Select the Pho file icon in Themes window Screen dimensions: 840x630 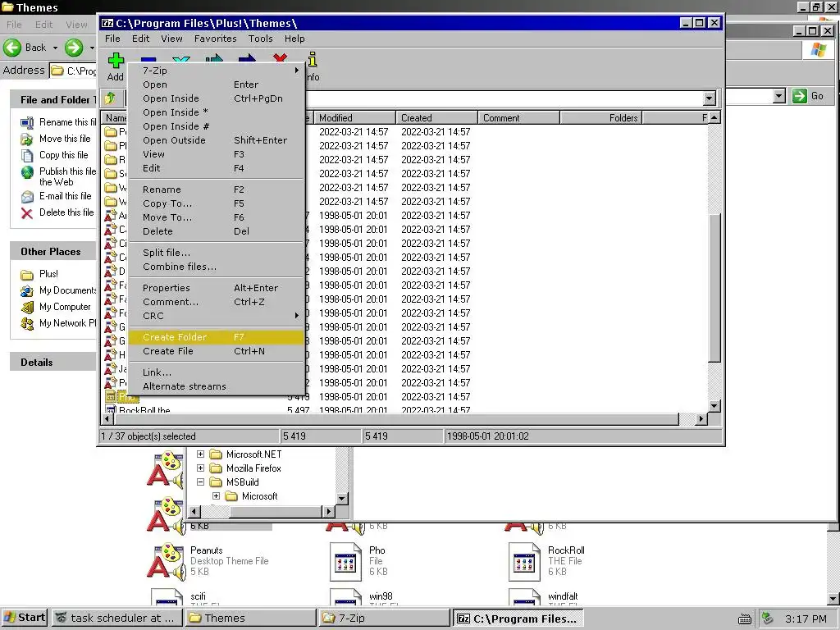(345, 561)
